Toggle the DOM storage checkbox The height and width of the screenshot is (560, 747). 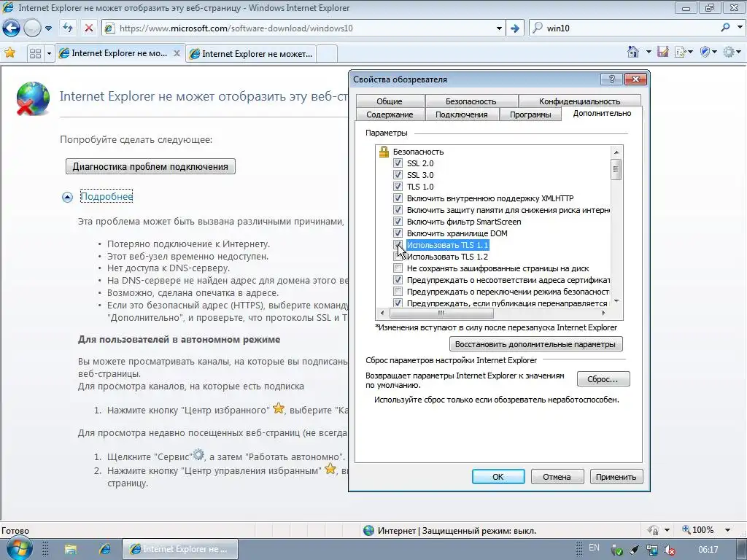pos(398,233)
